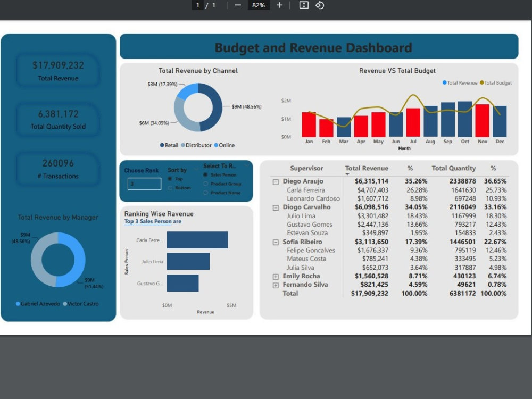Open the Sort by slicer dropdown chevron
The image size is (532, 399).
195,169
